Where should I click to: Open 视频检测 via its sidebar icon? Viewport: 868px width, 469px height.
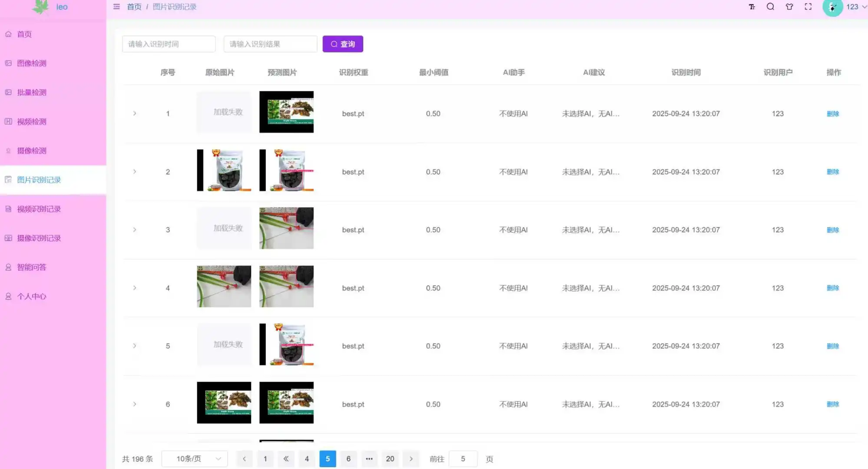click(8, 121)
